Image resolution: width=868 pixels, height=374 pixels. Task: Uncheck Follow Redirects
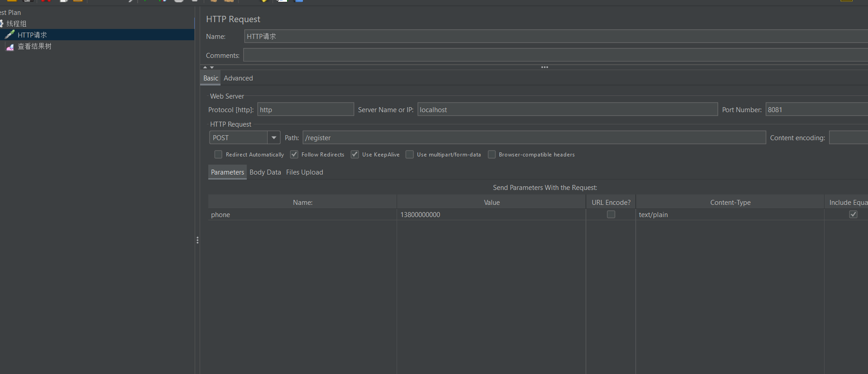pos(294,155)
